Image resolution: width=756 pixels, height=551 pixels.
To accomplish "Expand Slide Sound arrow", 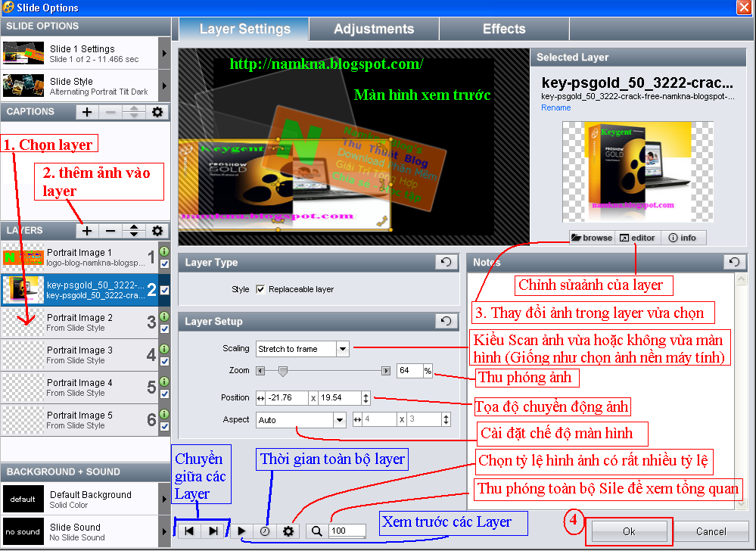I will click(x=164, y=532).
